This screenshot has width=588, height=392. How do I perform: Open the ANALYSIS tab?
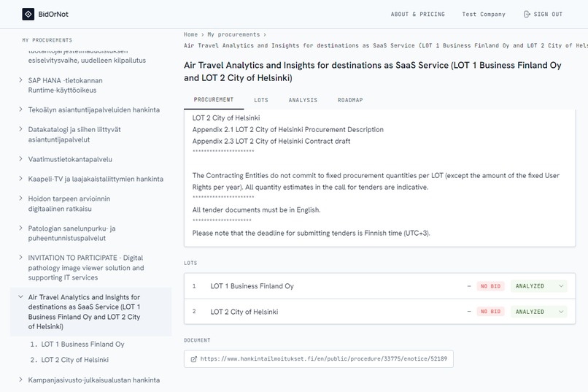coord(303,100)
